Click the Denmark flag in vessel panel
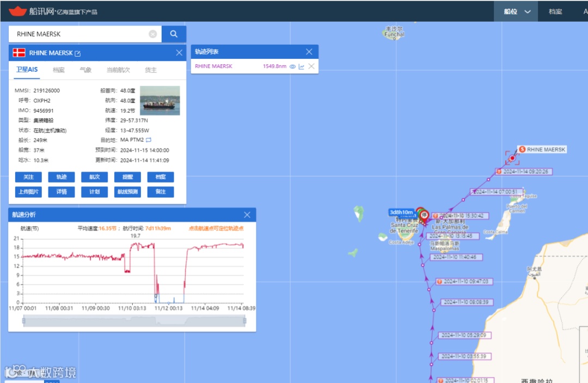588x383 pixels. pos(19,53)
